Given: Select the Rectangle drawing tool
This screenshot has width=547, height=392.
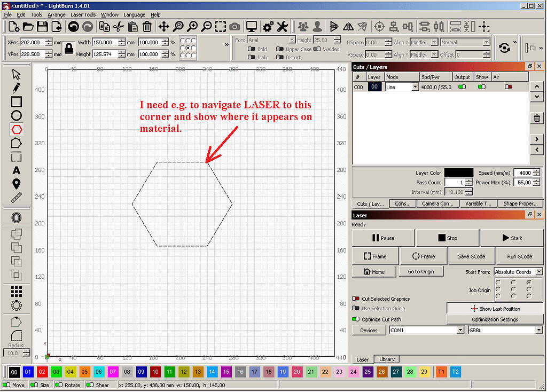Looking at the screenshot, I should click(x=16, y=101).
